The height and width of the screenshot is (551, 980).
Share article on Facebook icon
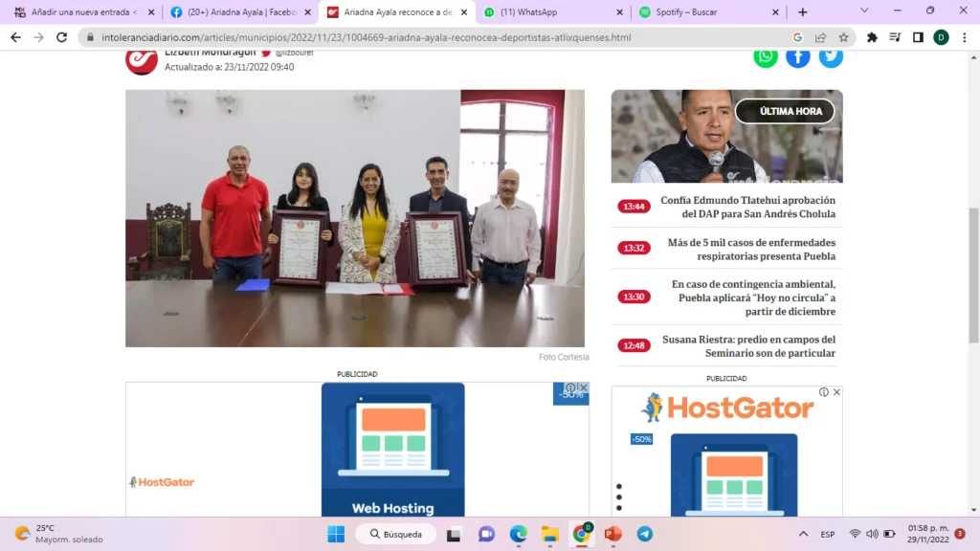coord(798,56)
